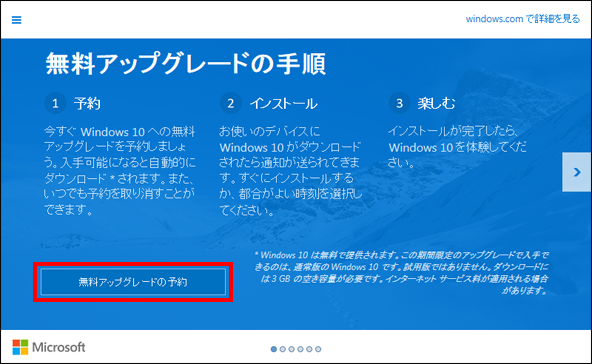Select the second page indicator dot
592x364 pixels.
pos(283,349)
